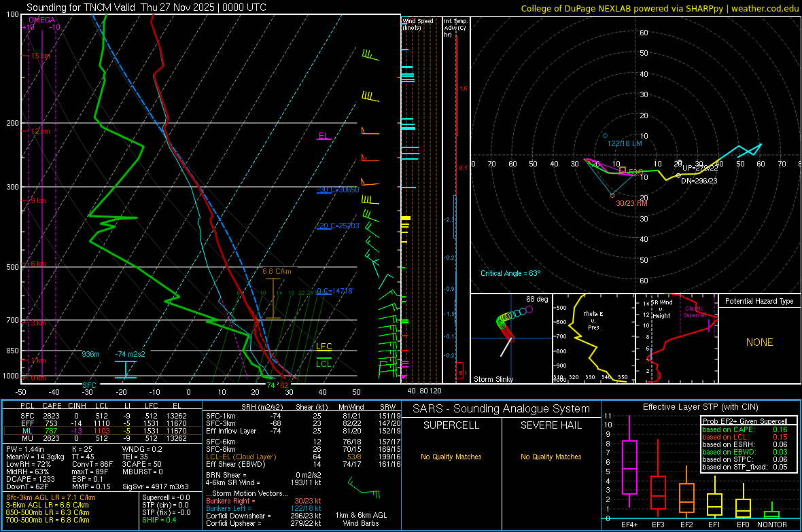
Task: Click the 1km & 6km AGL Wind Barbs caption
Action: pyautogui.click(x=361, y=519)
